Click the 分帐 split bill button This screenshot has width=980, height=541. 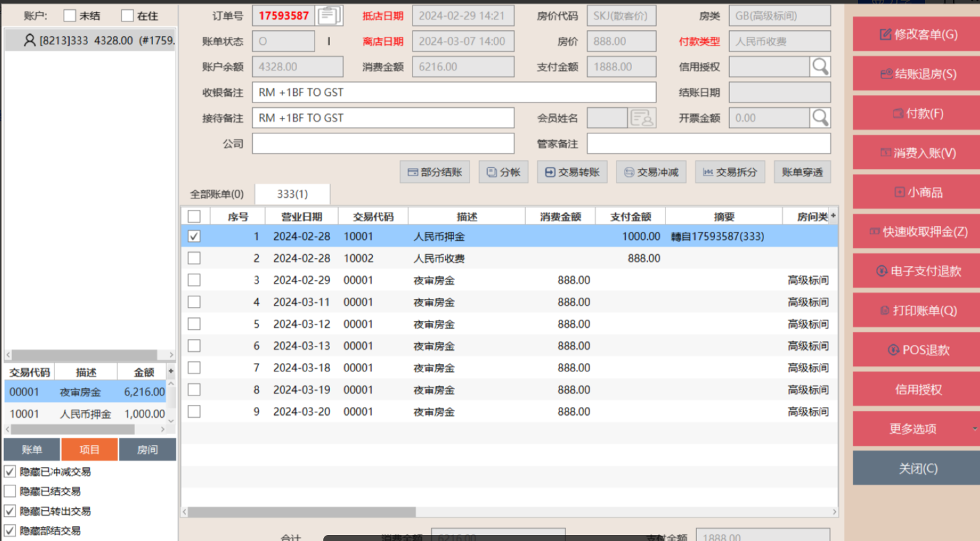click(503, 172)
